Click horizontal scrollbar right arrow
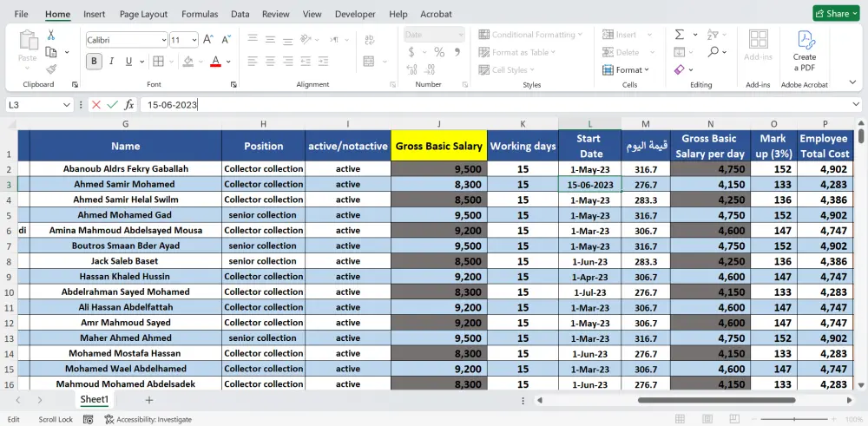 [849, 400]
